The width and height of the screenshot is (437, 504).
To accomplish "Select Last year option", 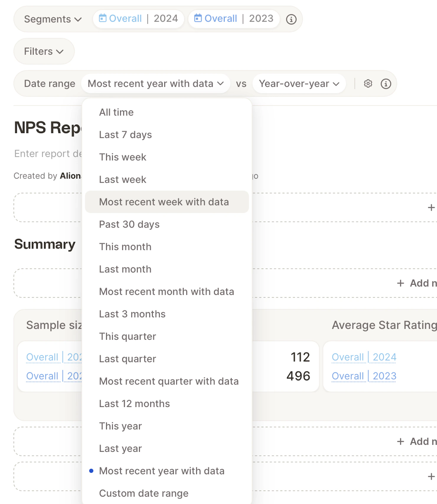I will (x=167, y=449).
